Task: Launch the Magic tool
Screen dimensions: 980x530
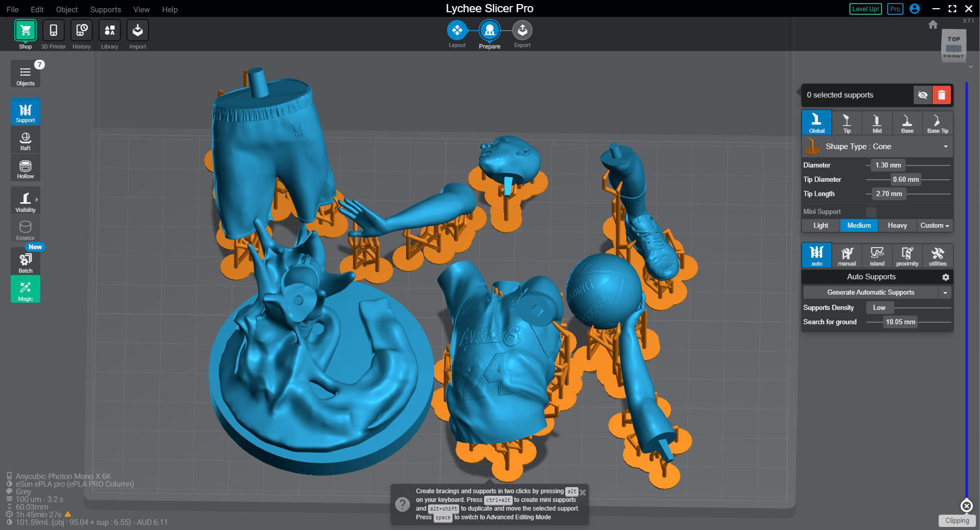Action: (25, 289)
